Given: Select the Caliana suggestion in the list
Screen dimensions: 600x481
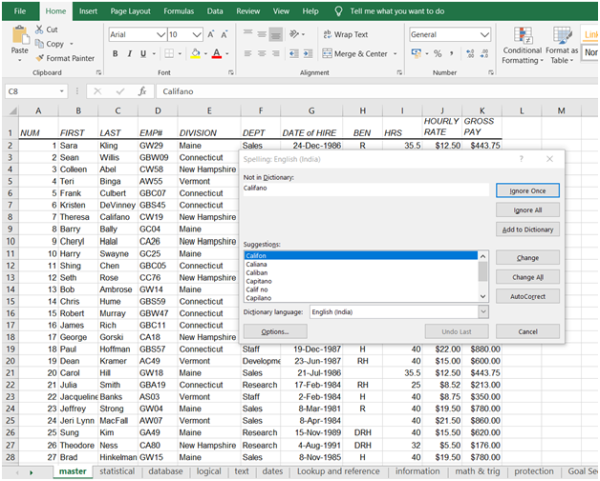Looking at the screenshot, I should pos(258,263).
